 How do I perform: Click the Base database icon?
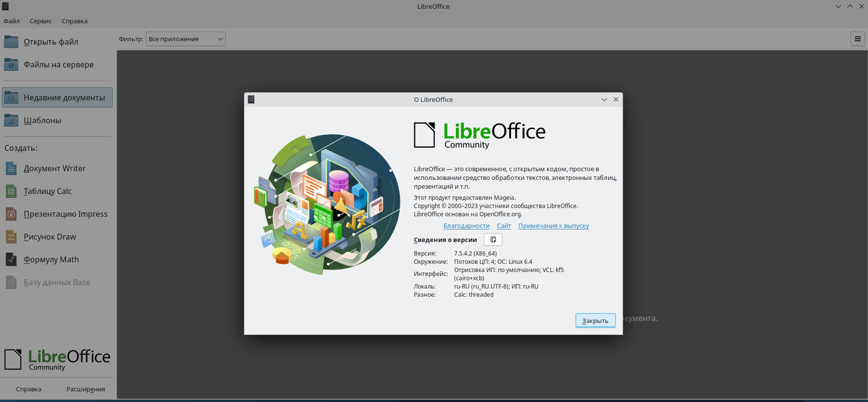tap(11, 282)
